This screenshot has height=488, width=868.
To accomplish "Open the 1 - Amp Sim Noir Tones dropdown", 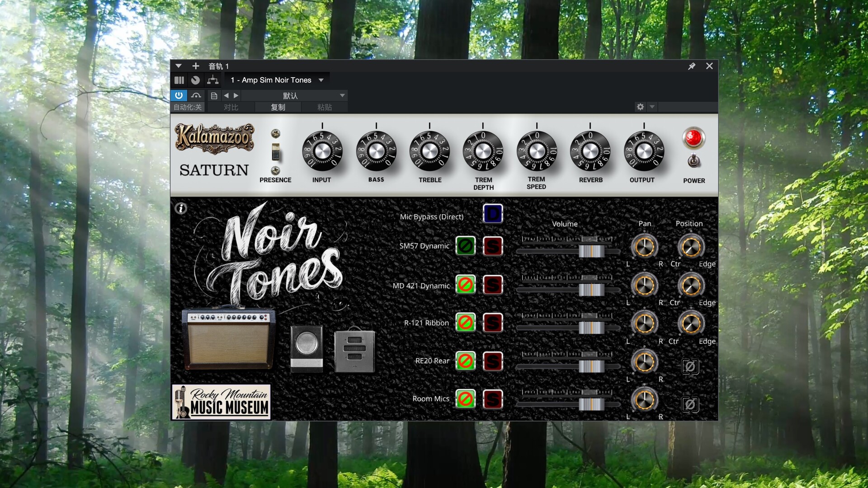I will click(x=276, y=80).
